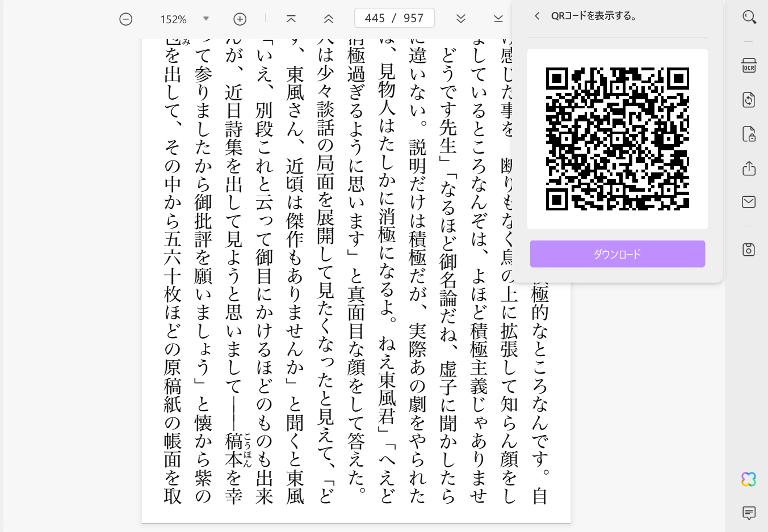Run OCR from the right sidebar
Image resolution: width=768 pixels, height=532 pixels.
click(749, 65)
